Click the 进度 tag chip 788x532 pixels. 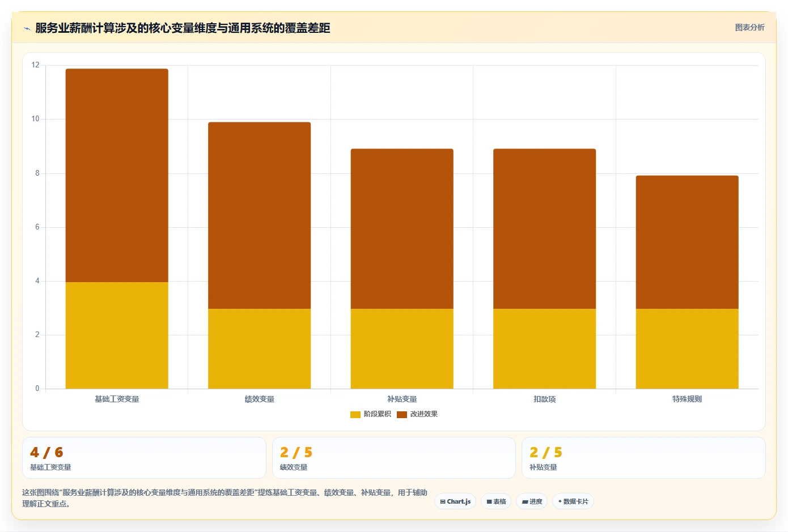[x=532, y=501]
